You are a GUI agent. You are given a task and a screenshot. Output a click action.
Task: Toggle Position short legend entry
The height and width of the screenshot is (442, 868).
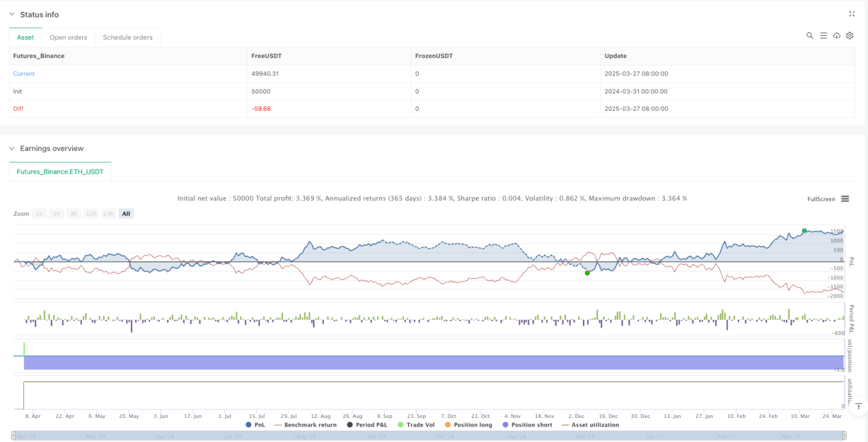527,425
